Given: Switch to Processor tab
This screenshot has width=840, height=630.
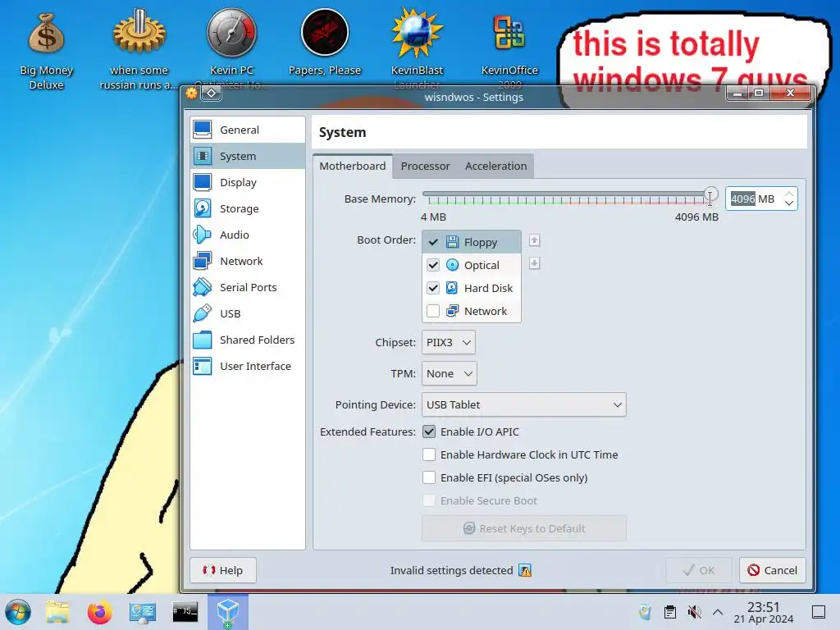Looking at the screenshot, I should (x=426, y=166).
